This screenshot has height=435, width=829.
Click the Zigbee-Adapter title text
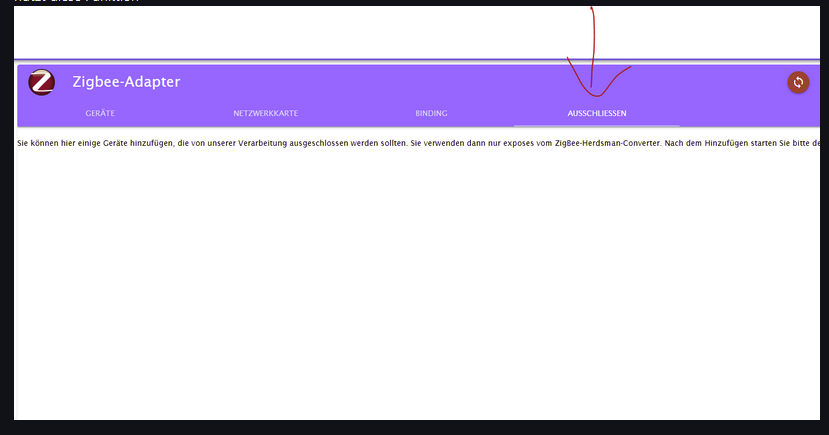[126, 82]
